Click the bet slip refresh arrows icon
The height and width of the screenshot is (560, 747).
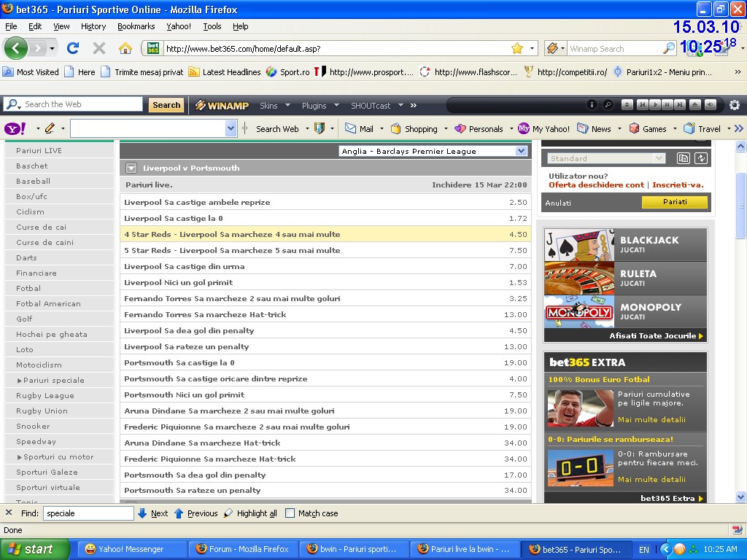click(701, 158)
